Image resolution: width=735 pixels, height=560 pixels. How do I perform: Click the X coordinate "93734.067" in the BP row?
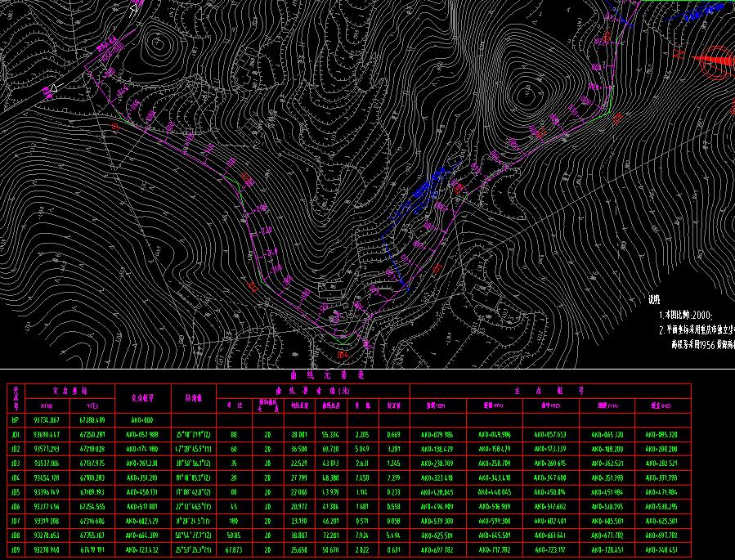coord(47,420)
